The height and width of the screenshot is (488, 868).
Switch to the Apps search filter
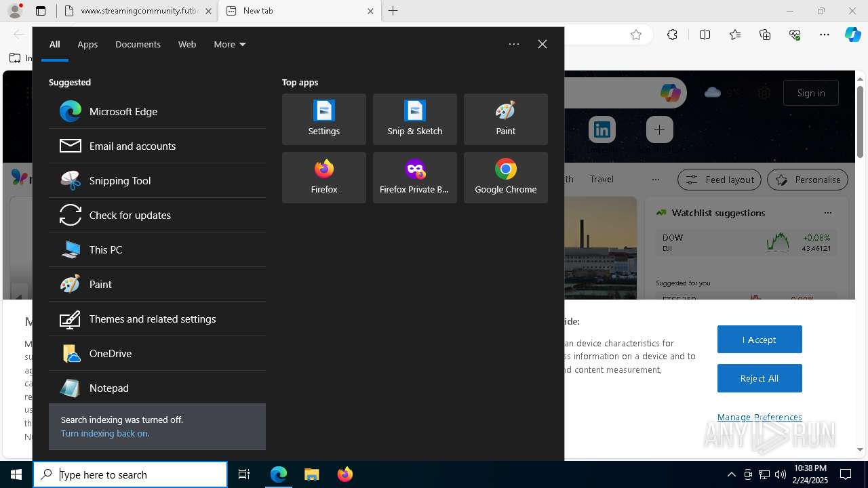(87, 44)
